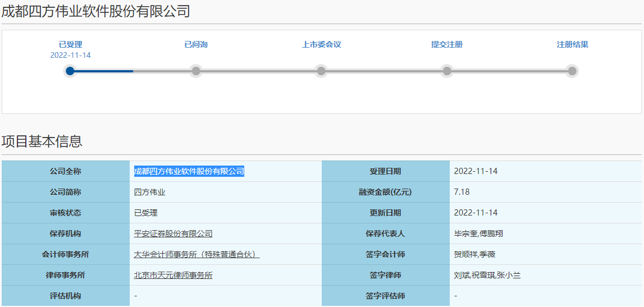Click the 提交注册 progress step marker
This screenshot has width=644, height=307.
(447, 71)
